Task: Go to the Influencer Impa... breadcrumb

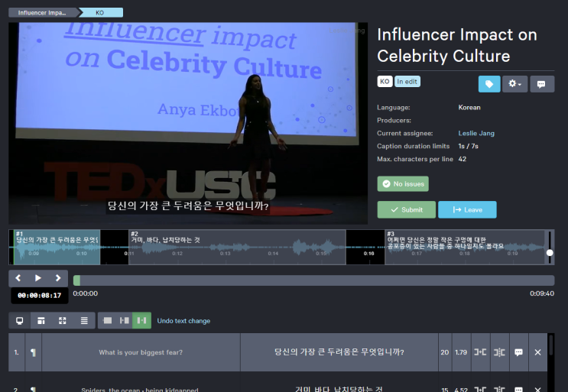Action: pos(43,13)
